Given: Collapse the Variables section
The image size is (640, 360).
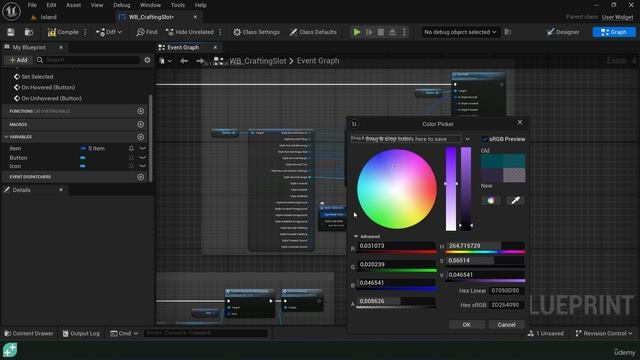Looking at the screenshot, I should coord(6,137).
